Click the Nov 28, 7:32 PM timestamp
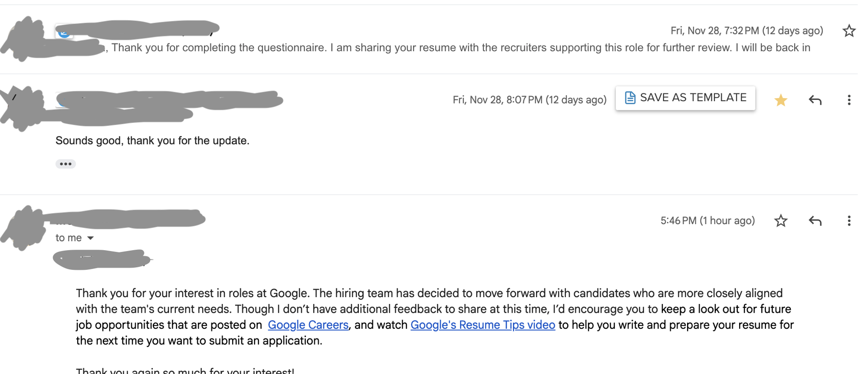The width and height of the screenshot is (868, 374). coord(746,31)
